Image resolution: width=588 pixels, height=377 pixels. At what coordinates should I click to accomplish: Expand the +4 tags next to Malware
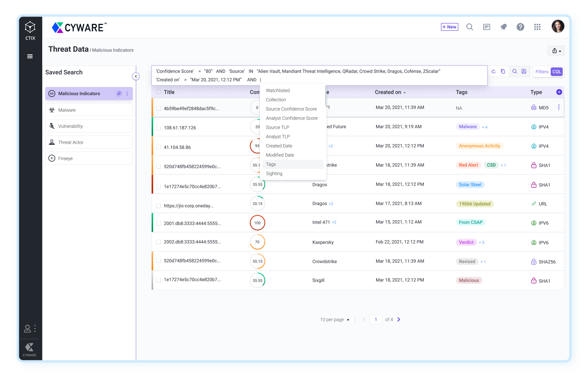[485, 127]
